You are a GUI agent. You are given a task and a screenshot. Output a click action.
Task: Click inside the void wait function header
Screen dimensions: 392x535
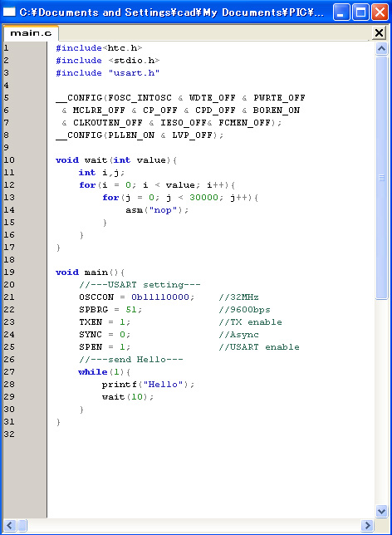point(116,160)
